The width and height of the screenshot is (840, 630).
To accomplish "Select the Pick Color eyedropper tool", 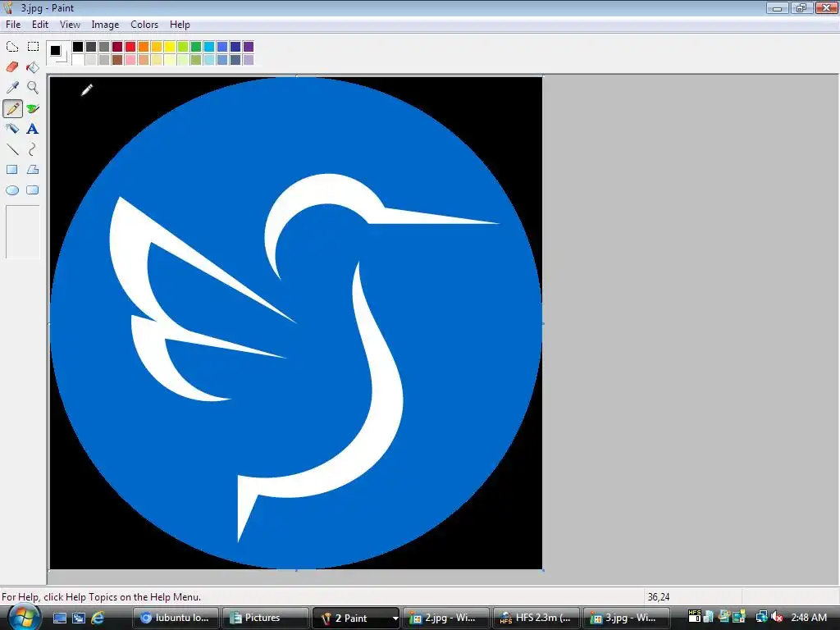I will (x=12, y=87).
